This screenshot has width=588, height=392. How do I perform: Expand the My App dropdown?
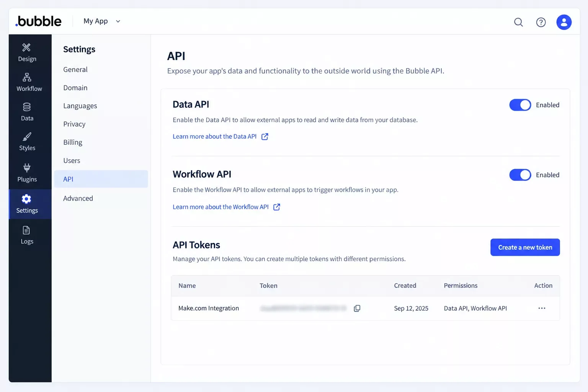[x=102, y=21]
